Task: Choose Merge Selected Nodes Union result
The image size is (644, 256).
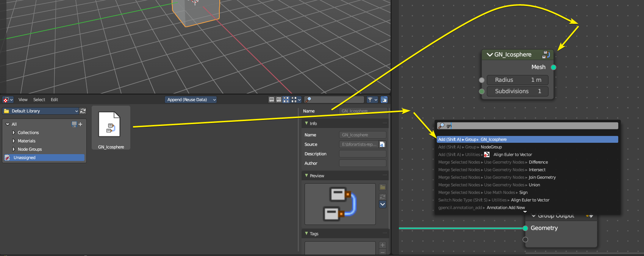Action: (527, 185)
